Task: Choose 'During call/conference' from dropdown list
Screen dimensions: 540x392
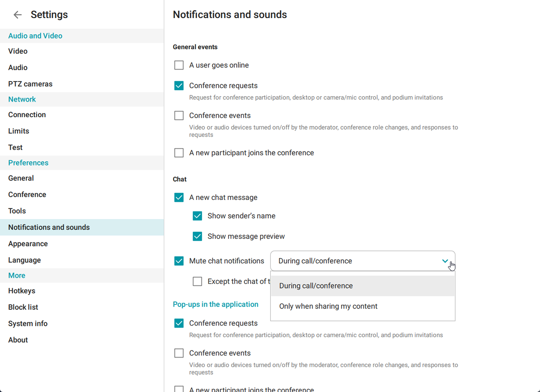Action: point(316,286)
